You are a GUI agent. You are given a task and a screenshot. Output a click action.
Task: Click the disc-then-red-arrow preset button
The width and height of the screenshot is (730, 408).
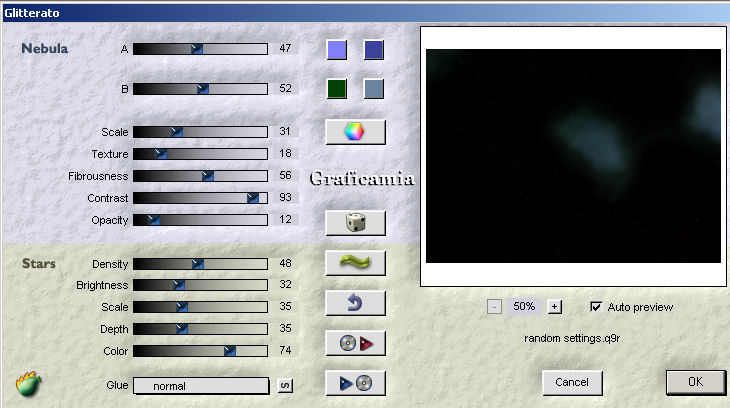(355, 343)
